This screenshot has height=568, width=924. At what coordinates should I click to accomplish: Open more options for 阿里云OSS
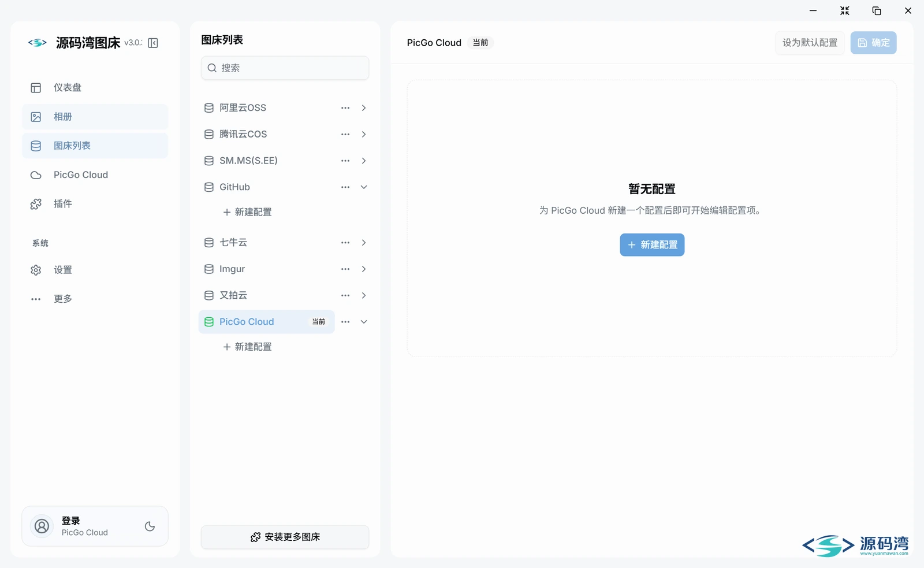345,108
